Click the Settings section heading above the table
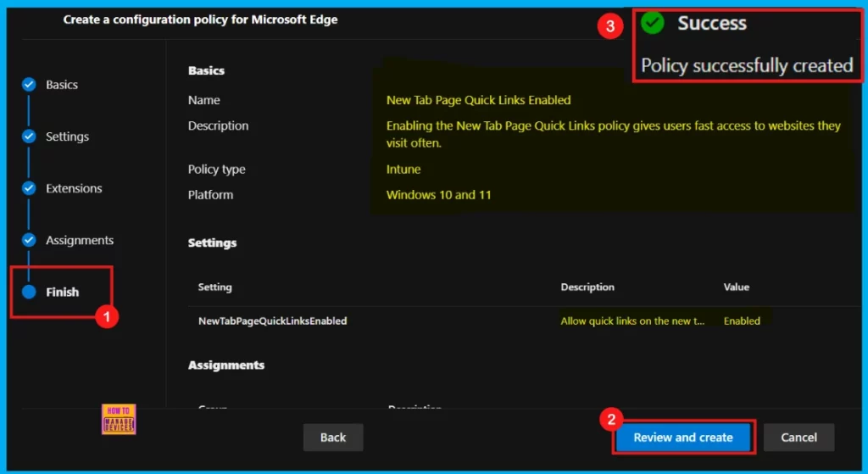Viewport: 868px width, 474px height. (x=212, y=243)
